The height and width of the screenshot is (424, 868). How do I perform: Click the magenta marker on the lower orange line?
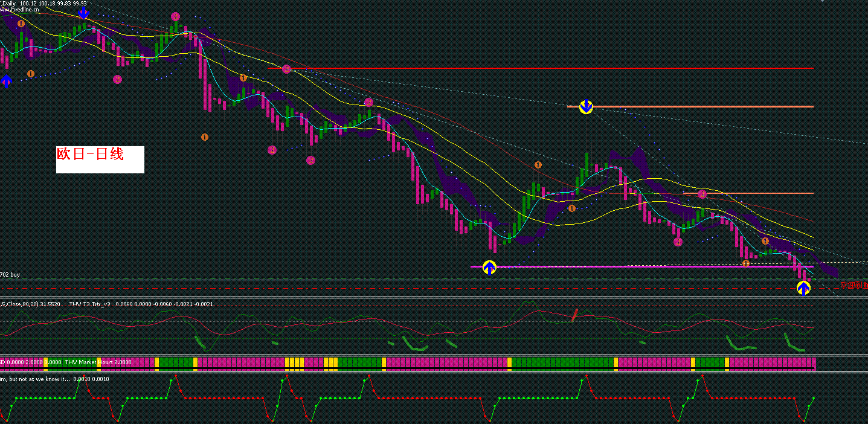click(x=702, y=194)
